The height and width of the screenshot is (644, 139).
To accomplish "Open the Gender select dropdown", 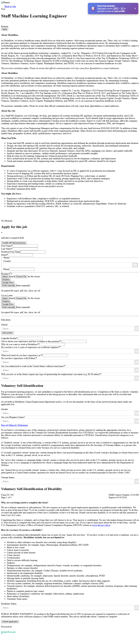I will pyautogui.click(x=137, y=413).
